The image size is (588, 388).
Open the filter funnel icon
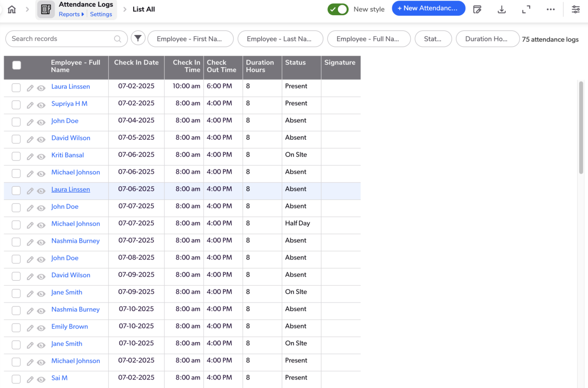(x=138, y=39)
